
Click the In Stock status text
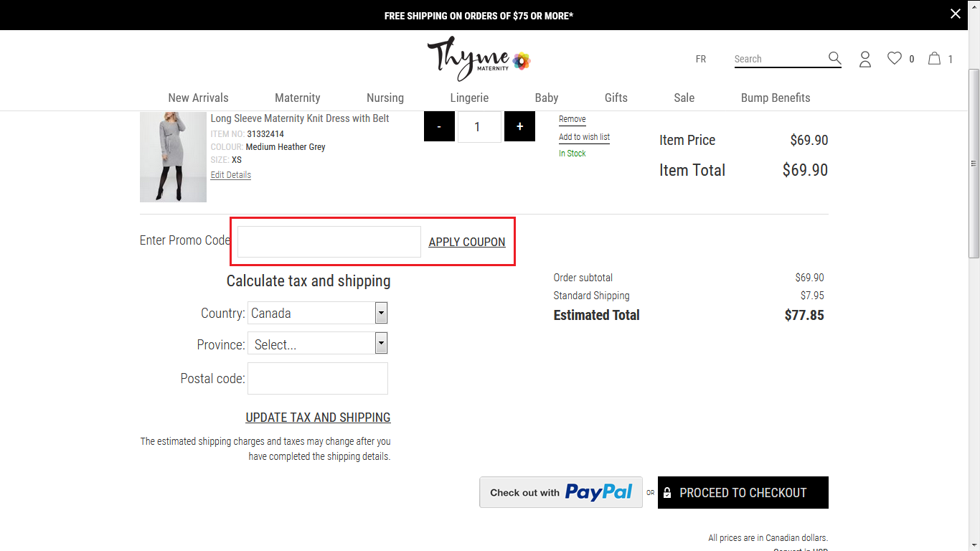(x=573, y=154)
